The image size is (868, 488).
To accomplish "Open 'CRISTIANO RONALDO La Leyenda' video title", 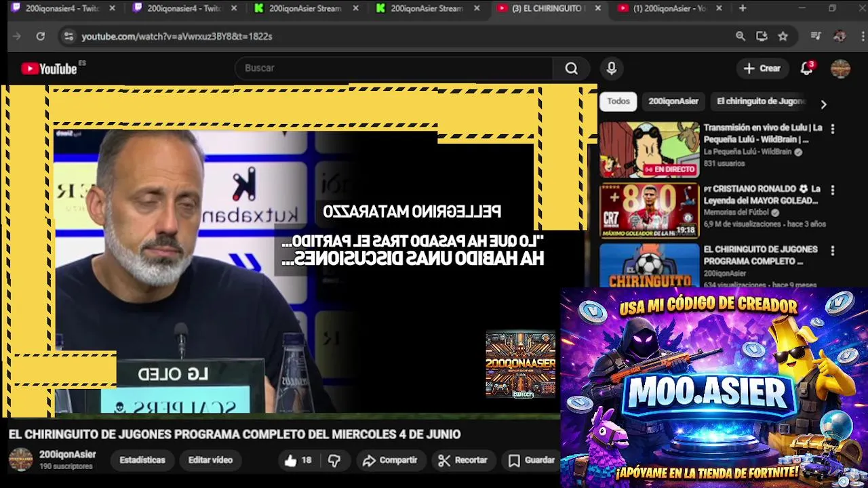I will [x=763, y=195].
